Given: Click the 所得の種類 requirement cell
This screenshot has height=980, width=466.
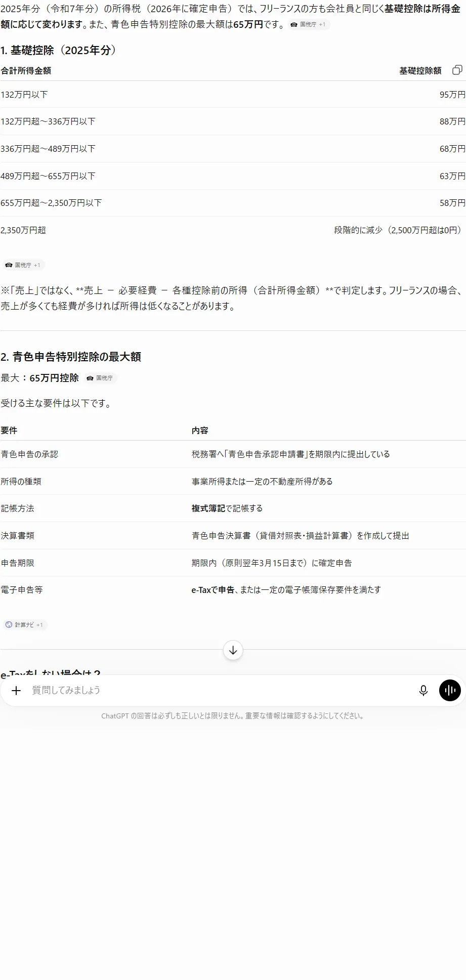Looking at the screenshot, I should 21,482.
